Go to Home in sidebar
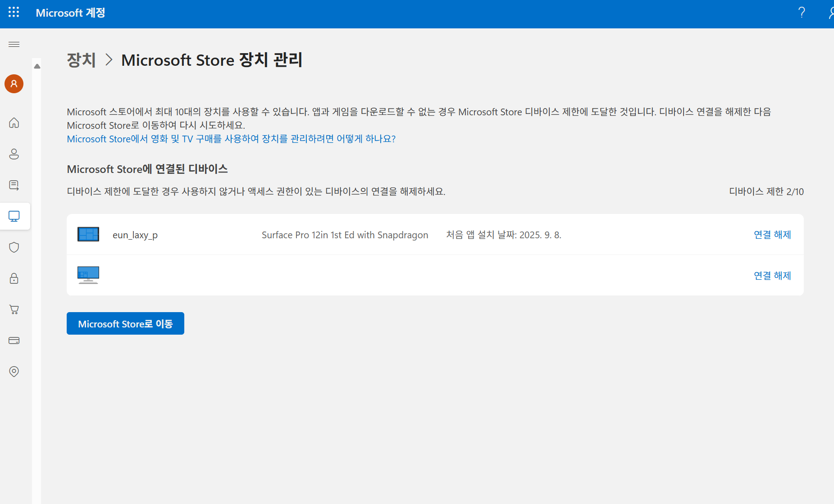The height and width of the screenshot is (504, 834). pos(14,123)
